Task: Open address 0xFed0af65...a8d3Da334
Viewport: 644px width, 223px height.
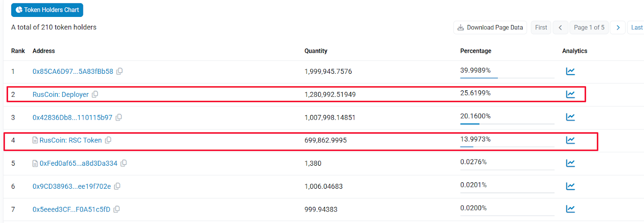Action: (x=78, y=163)
